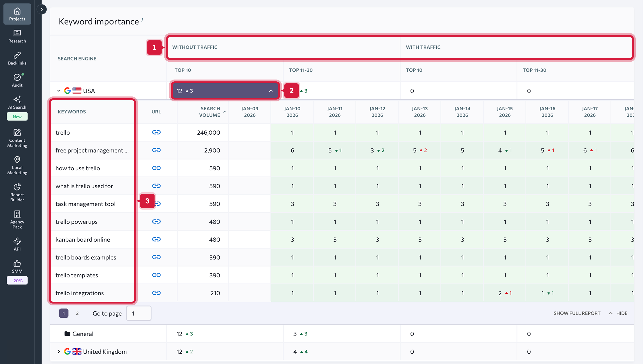Expand the United Kingdom row
Image resolution: width=643 pixels, height=364 pixels.
click(59, 352)
